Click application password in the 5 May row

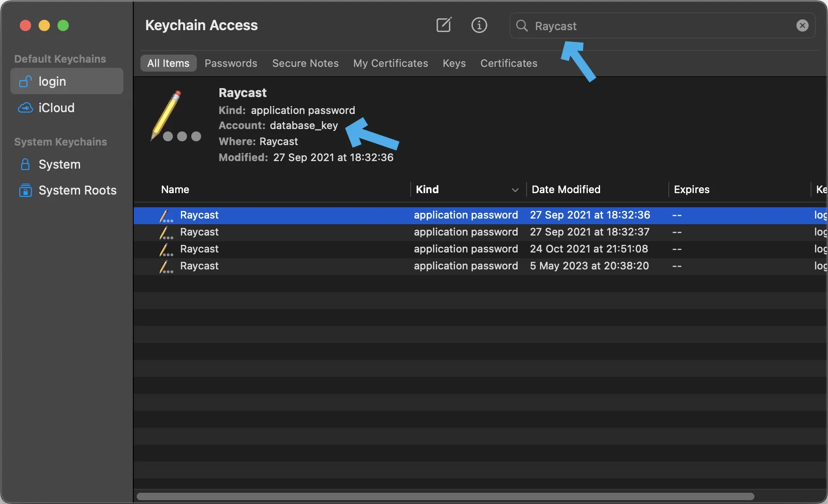tap(466, 266)
